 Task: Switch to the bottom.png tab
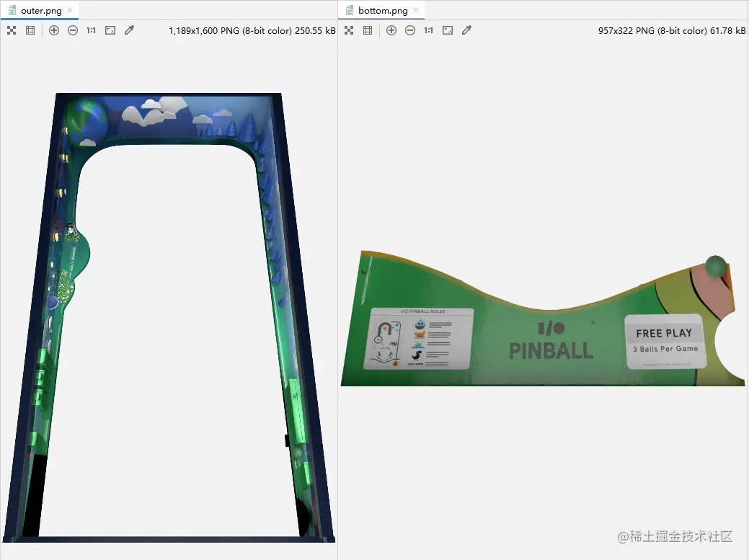382,10
